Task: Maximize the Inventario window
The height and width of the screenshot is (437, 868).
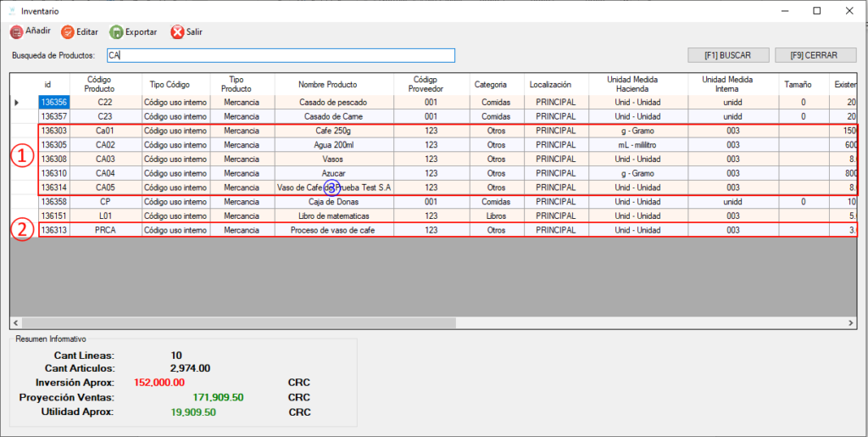Action: [816, 10]
